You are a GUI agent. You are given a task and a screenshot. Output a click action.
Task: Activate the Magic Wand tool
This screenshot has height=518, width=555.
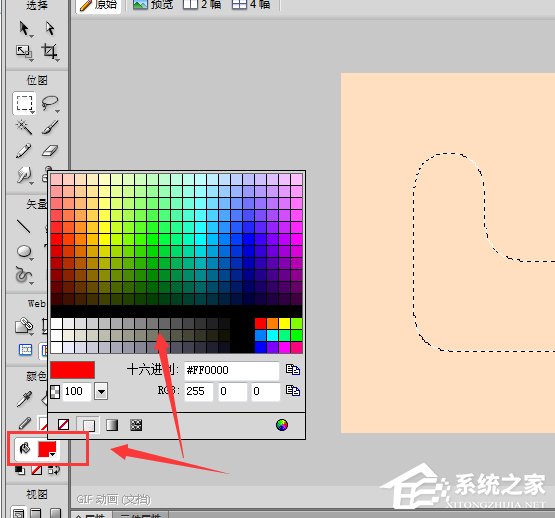point(24,127)
